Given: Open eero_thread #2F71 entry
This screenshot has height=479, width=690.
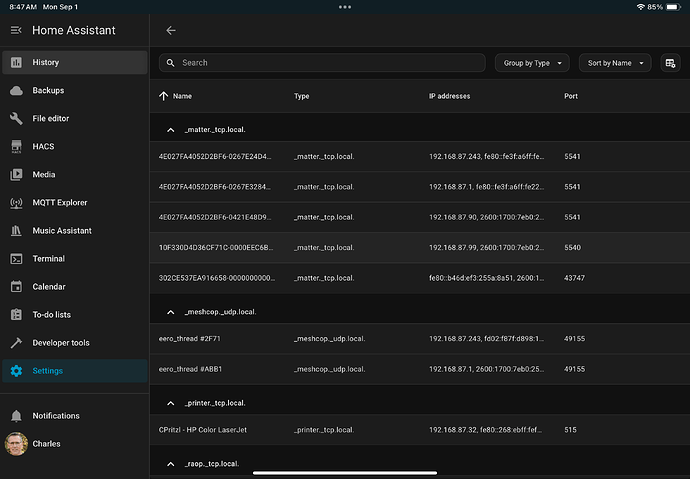Looking at the screenshot, I should [x=419, y=339].
